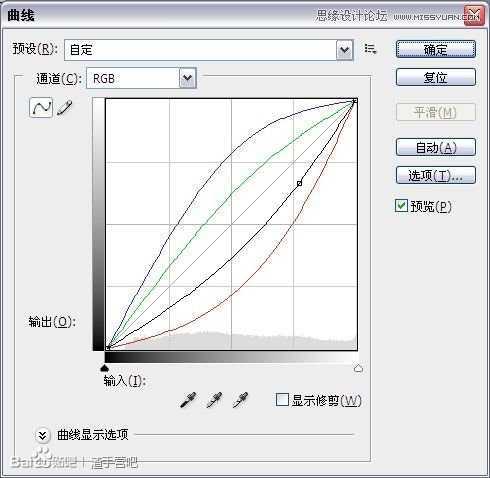
Task: Toggle the 预览(P) preview checkbox
Action: click(401, 206)
